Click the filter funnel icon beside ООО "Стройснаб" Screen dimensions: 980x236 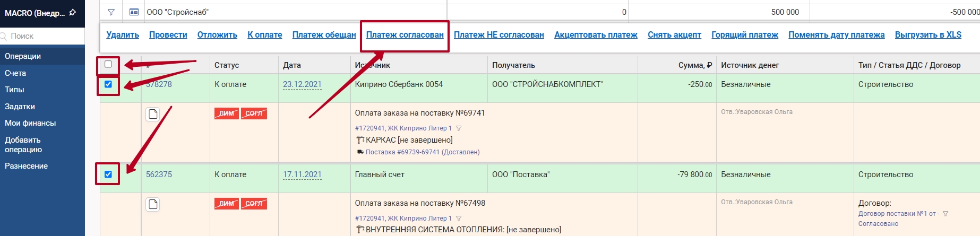click(111, 12)
